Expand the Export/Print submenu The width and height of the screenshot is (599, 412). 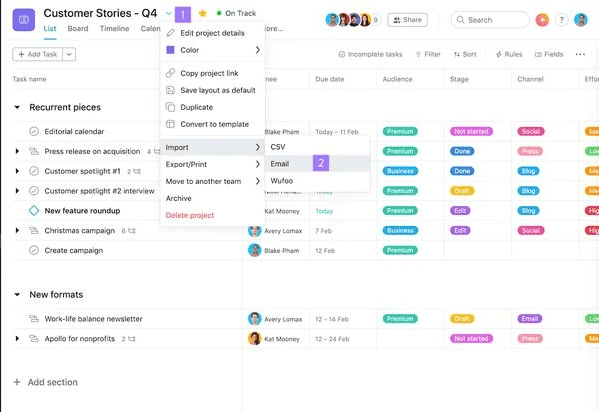tap(212, 164)
